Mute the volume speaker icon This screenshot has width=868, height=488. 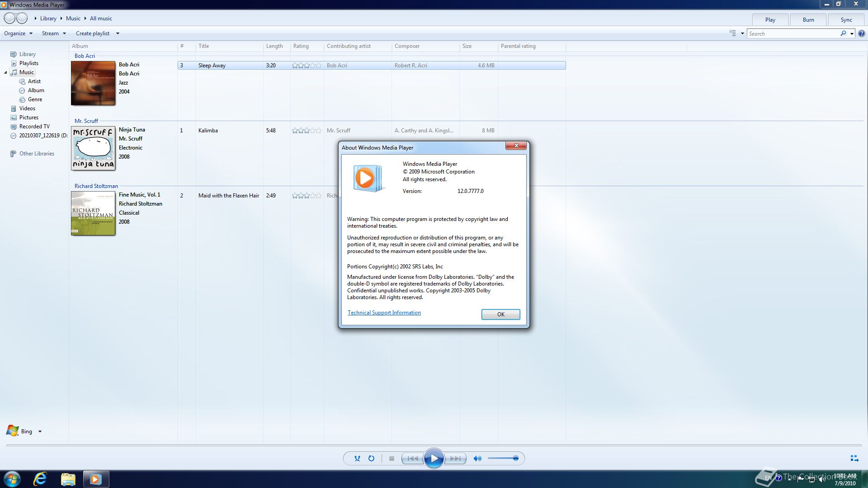477,458
